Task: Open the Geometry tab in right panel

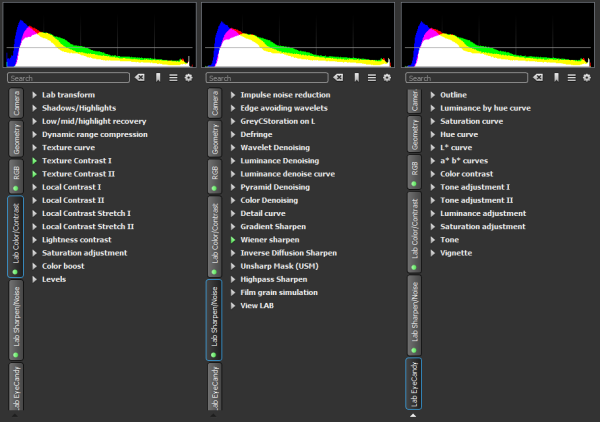Action: point(414,136)
